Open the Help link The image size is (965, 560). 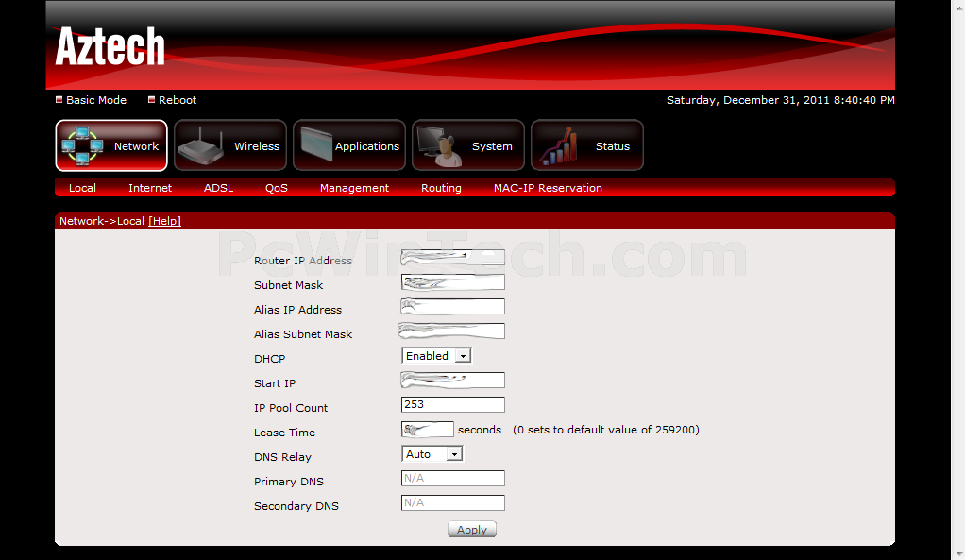tap(164, 221)
